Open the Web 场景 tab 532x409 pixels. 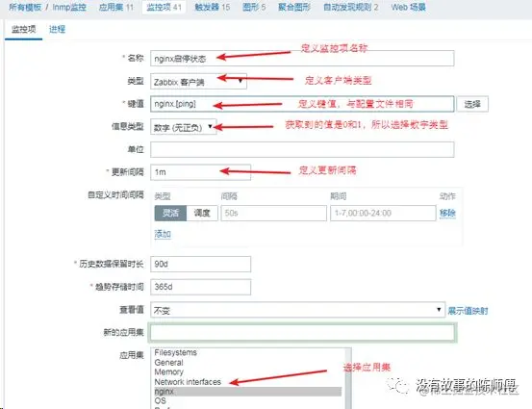(x=409, y=7)
